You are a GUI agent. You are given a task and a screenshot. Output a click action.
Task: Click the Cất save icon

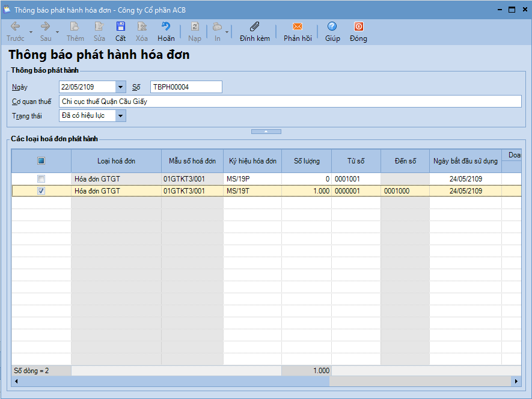[120, 27]
